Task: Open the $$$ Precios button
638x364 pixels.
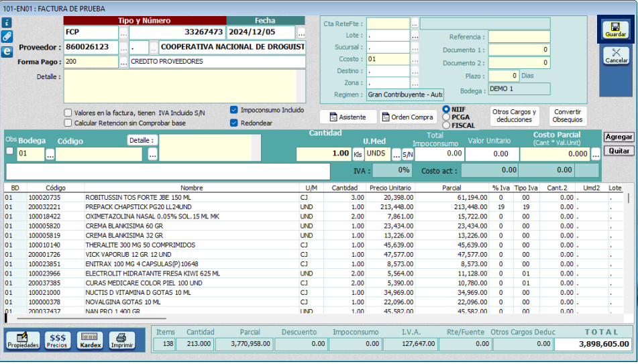Action: click(58, 341)
